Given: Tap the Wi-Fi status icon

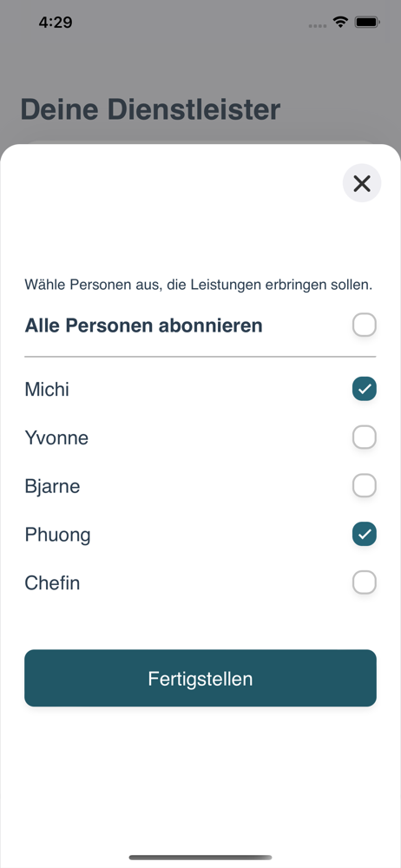Looking at the screenshot, I should coord(340,23).
